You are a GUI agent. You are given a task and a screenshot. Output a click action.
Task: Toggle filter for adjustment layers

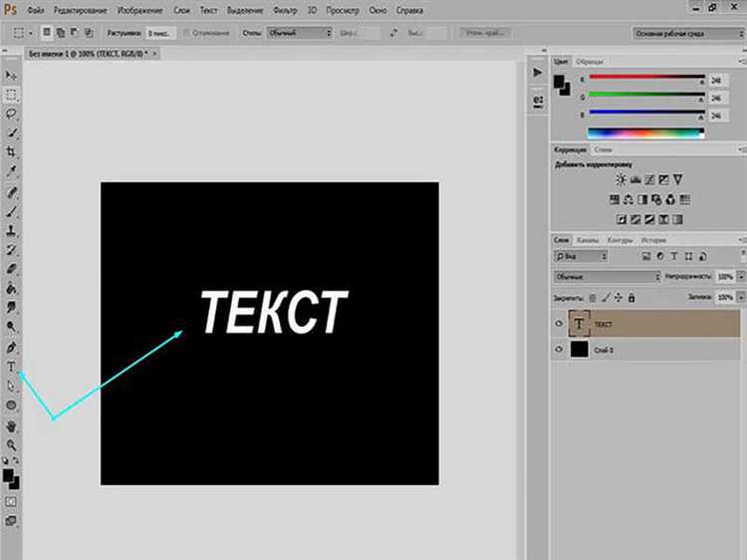pyautogui.click(x=659, y=256)
